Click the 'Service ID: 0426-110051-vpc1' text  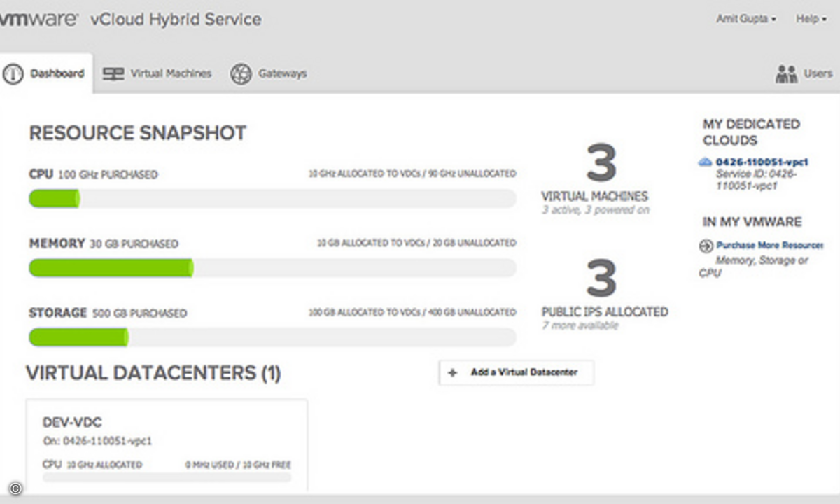[756, 181]
